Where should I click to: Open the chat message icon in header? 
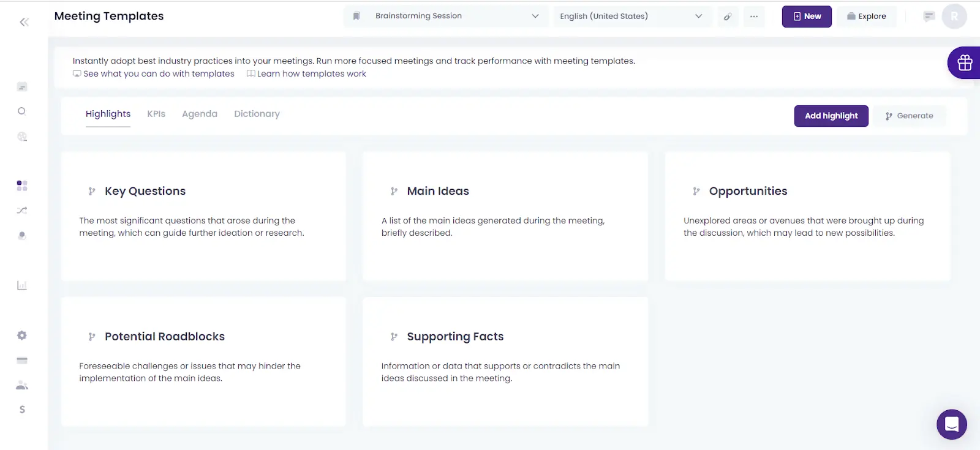929,17
